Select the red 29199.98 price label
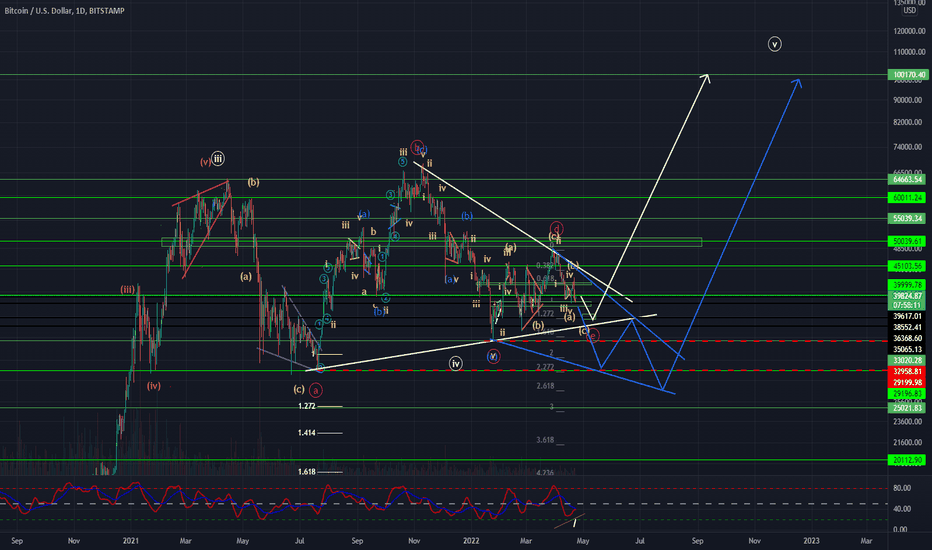Screen dimensions: 932x550 [907, 382]
